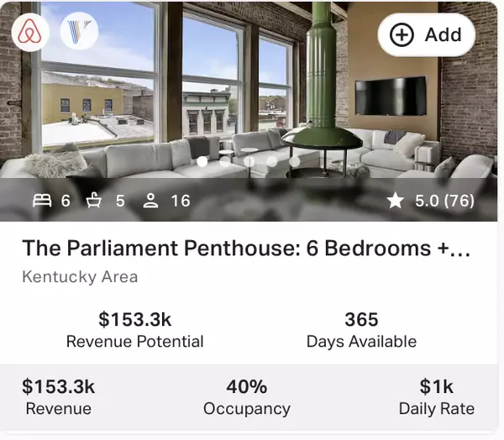
Task: Select the $1k Daily Rate stat
Action: pos(436,397)
